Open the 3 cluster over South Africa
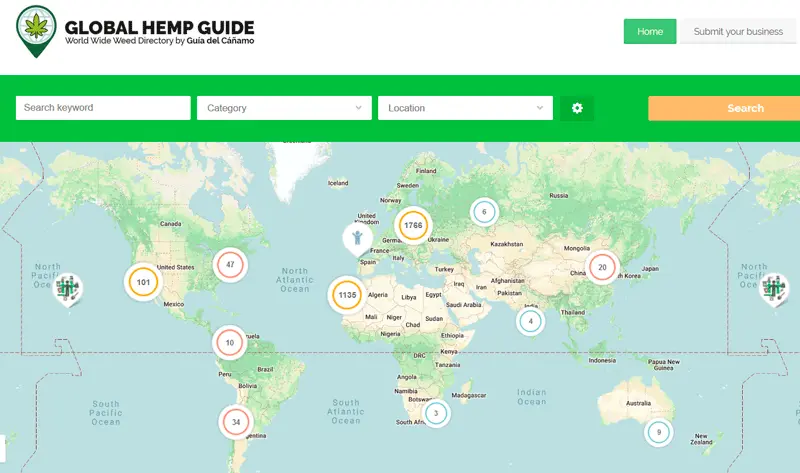The image size is (800, 473). pos(436,413)
